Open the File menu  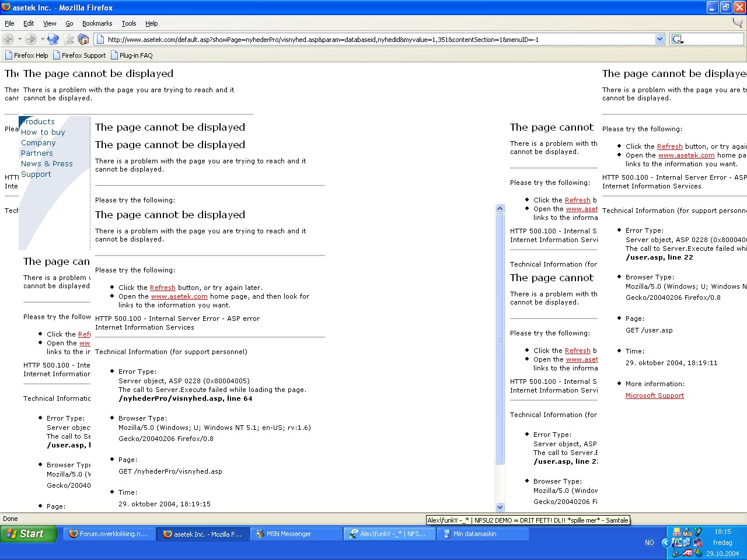[x=9, y=23]
